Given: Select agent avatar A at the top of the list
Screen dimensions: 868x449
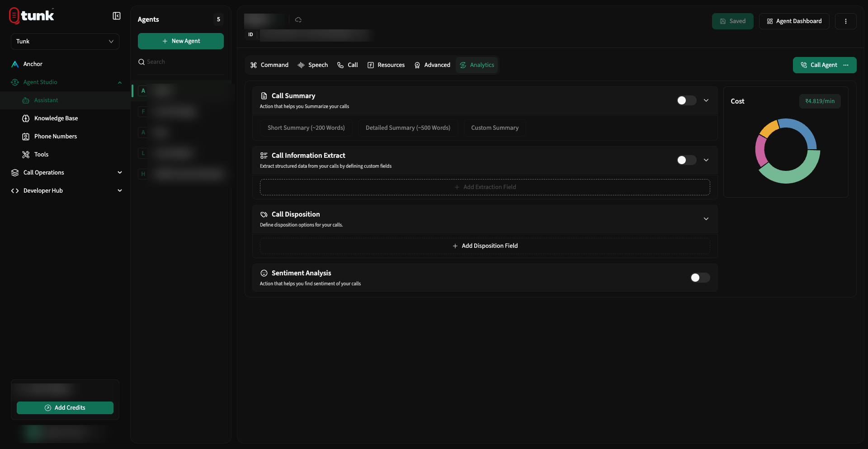Looking at the screenshot, I should (143, 91).
